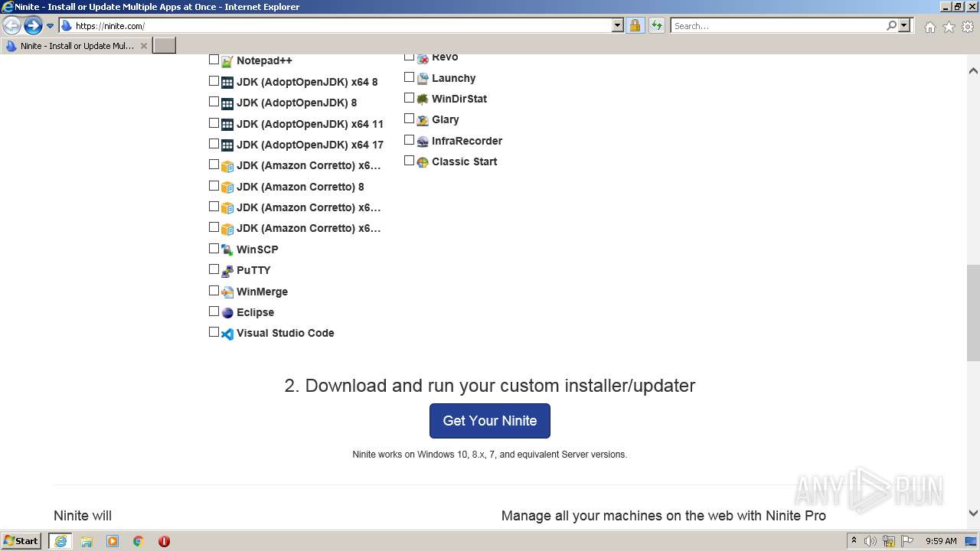The width and height of the screenshot is (980, 551).
Task: Click the WinSCP icon
Action: (x=227, y=250)
